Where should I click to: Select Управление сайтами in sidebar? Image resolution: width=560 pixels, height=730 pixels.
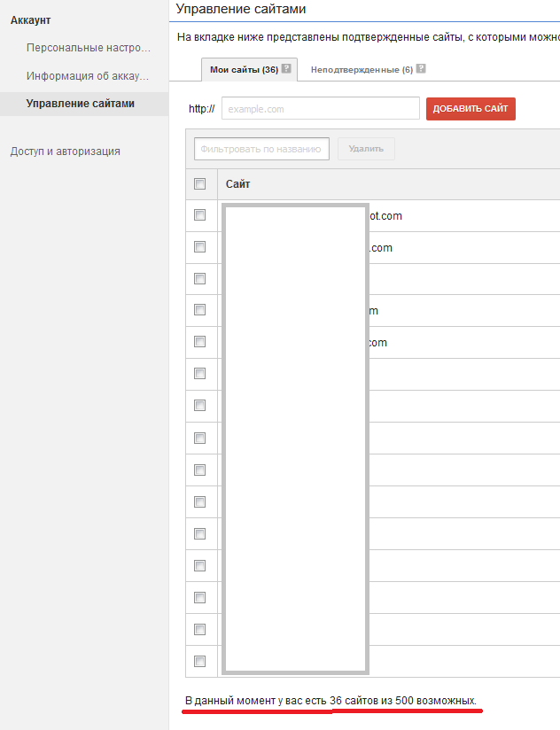coord(81,104)
